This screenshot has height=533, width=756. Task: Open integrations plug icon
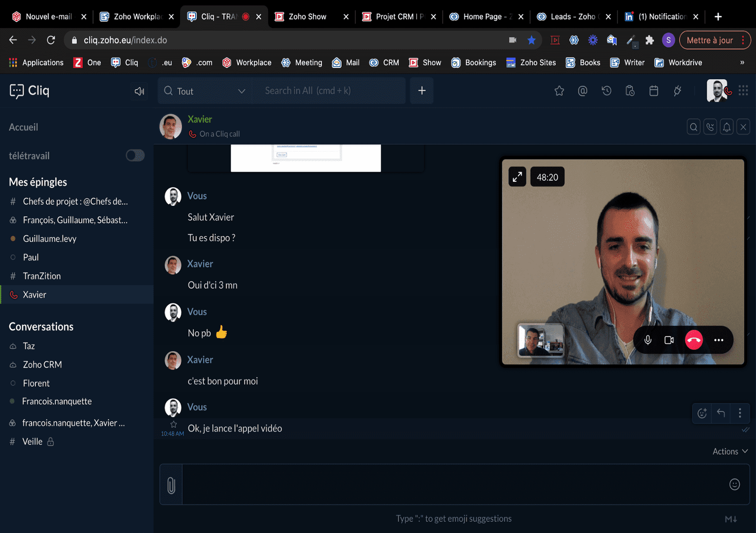pyautogui.click(x=678, y=91)
